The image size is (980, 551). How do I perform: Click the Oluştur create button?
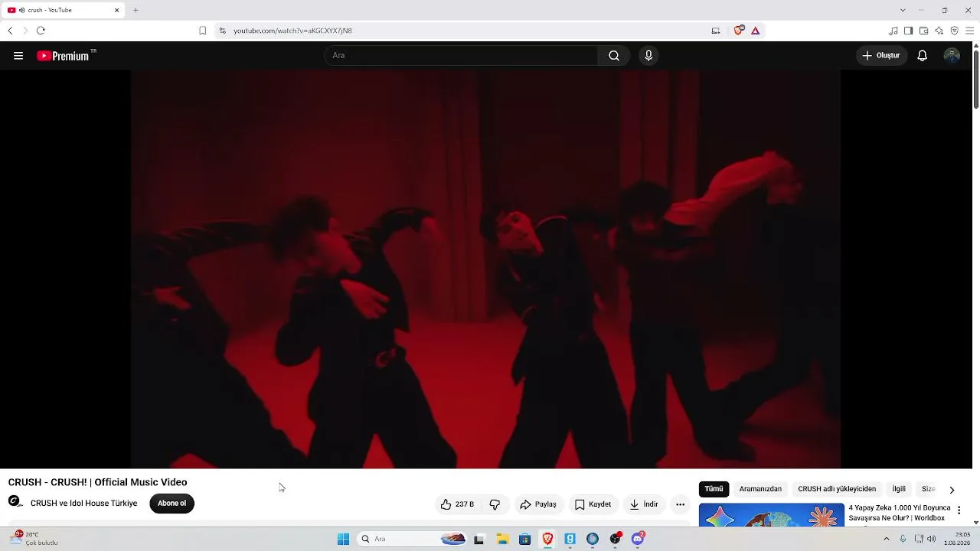click(881, 56)
